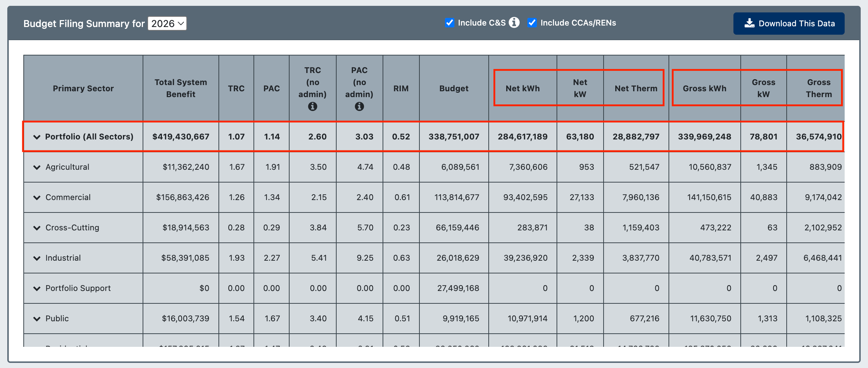
Task: Click the Public budget 9,919,165 cell
Action: point(454,318)
